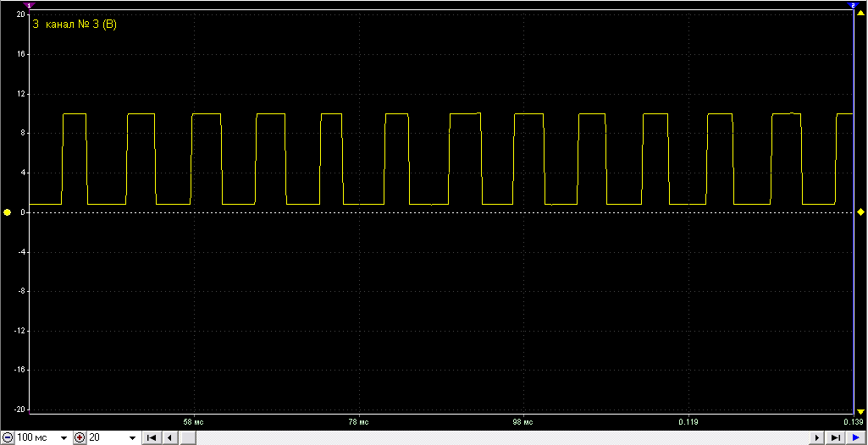
Task: Select purple cursor marker 1
Action: (x=29, y=5)
